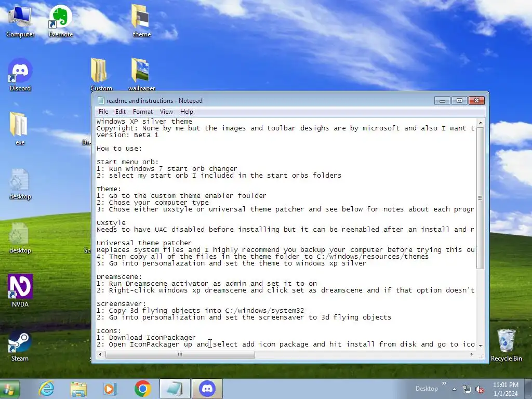Click the horizontal scrollbar thumb in Notepad
This screenshot has width=532, height=399.
coord(180,354)
